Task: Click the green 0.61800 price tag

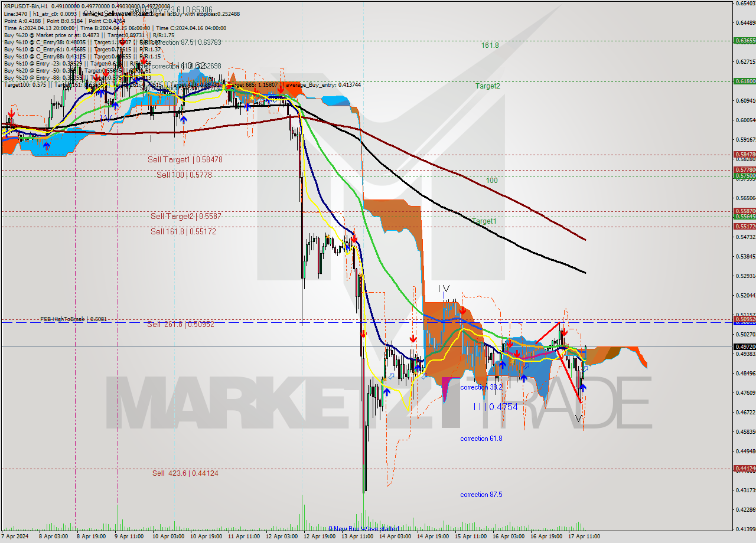Action: tap(744, 81)
